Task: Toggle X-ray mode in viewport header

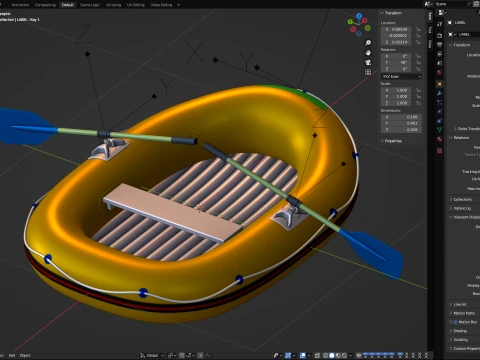Action: click(x=317, y=355)
